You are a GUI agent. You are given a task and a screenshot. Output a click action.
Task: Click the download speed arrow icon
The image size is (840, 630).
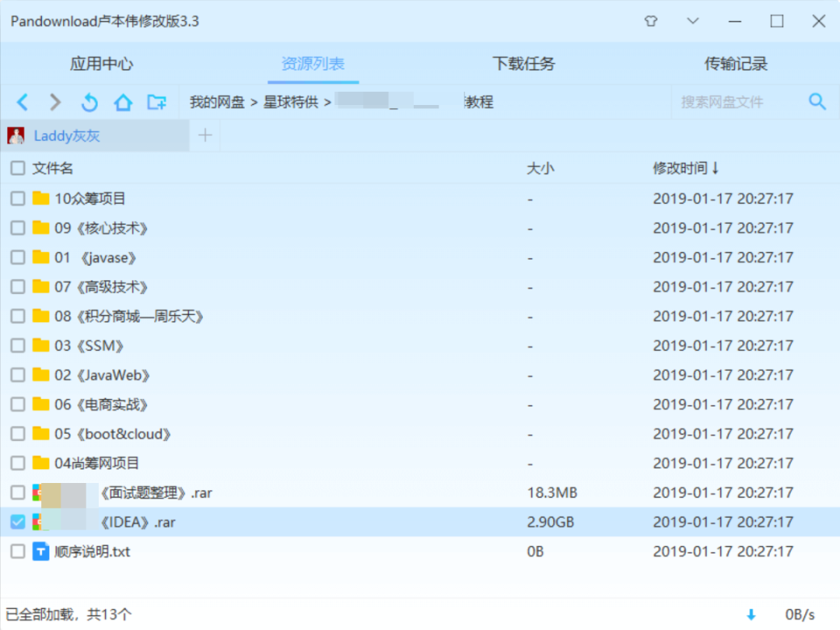pyautogui.click(x=751, y=614)
